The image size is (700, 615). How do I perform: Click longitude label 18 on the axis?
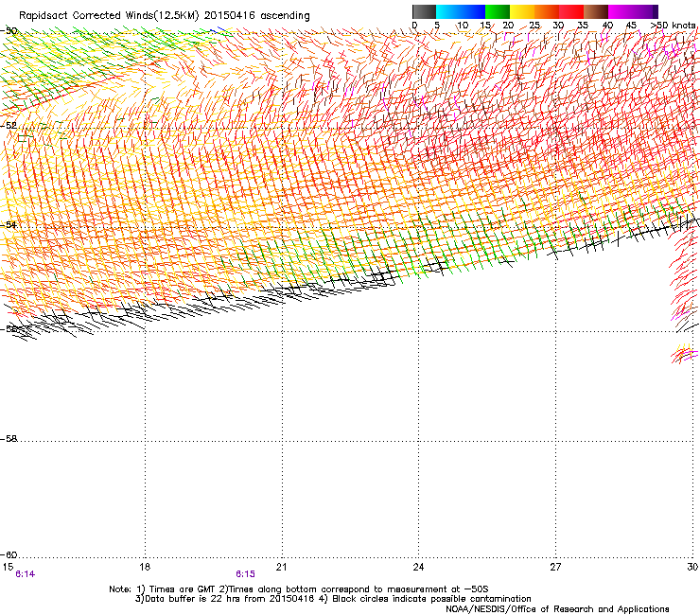coord(145,567)
